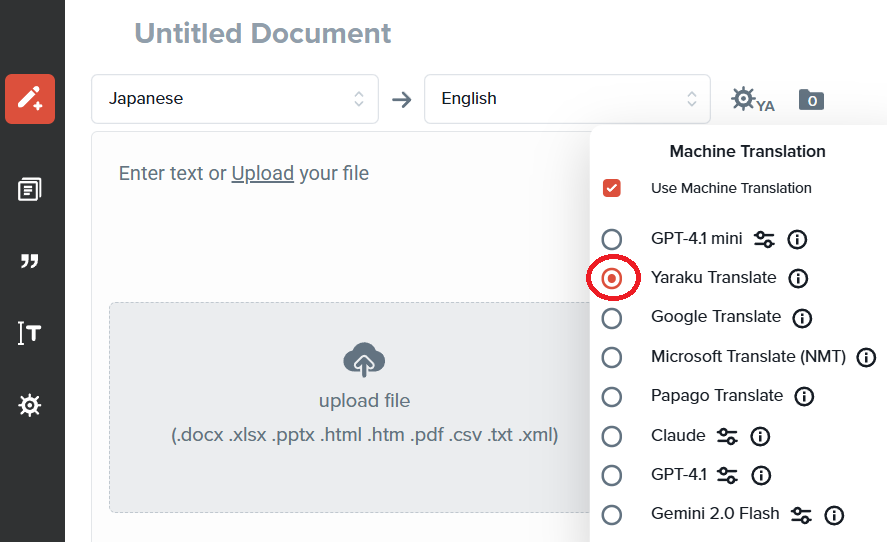
Task: Open the folder icon showing 0
Action: coord(811,100)
